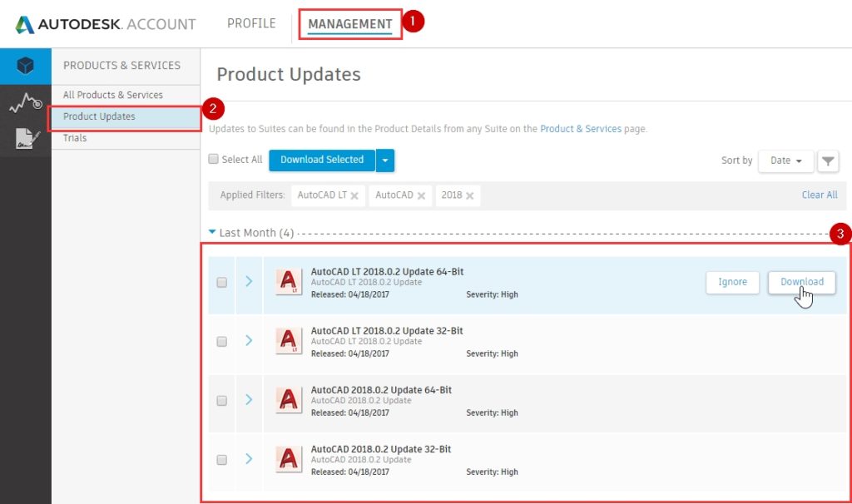Open the contracts document icon in sidebar
852x504 pixels.
pos(25,140)
